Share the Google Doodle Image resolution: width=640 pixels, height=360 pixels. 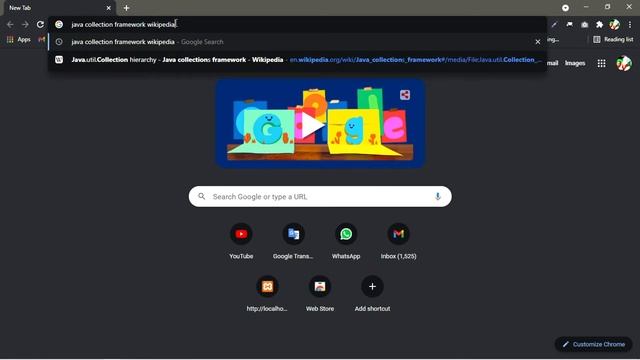click(404, 95)
